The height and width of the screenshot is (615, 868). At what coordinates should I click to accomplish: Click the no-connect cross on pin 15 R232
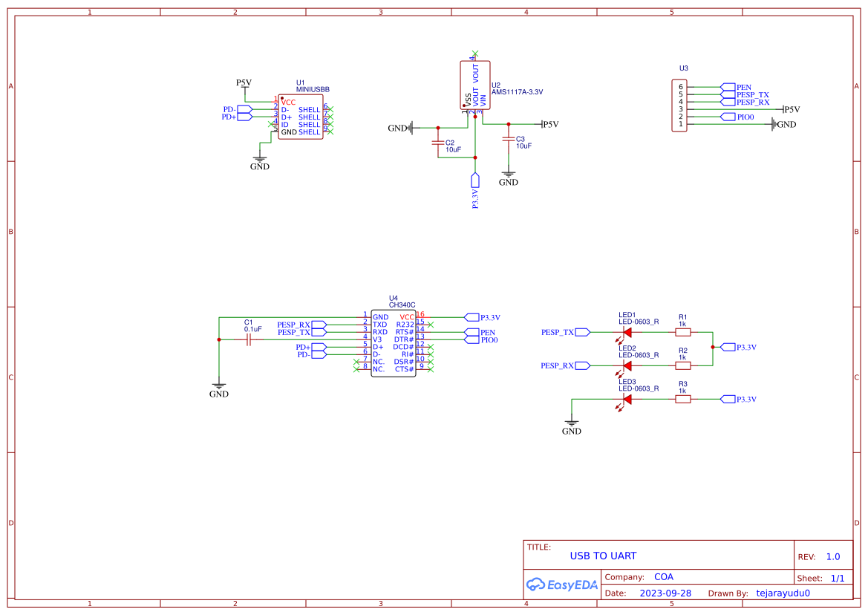coord(431,325)
